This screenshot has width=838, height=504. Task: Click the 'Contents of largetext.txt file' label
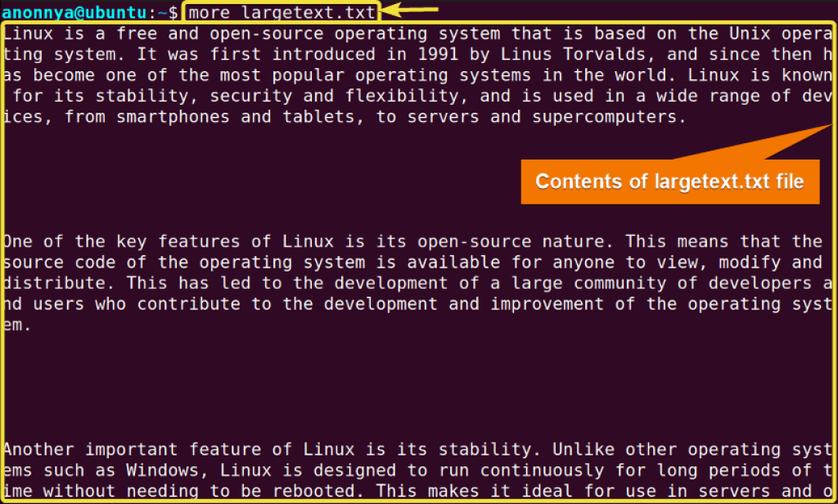[669, 181]
